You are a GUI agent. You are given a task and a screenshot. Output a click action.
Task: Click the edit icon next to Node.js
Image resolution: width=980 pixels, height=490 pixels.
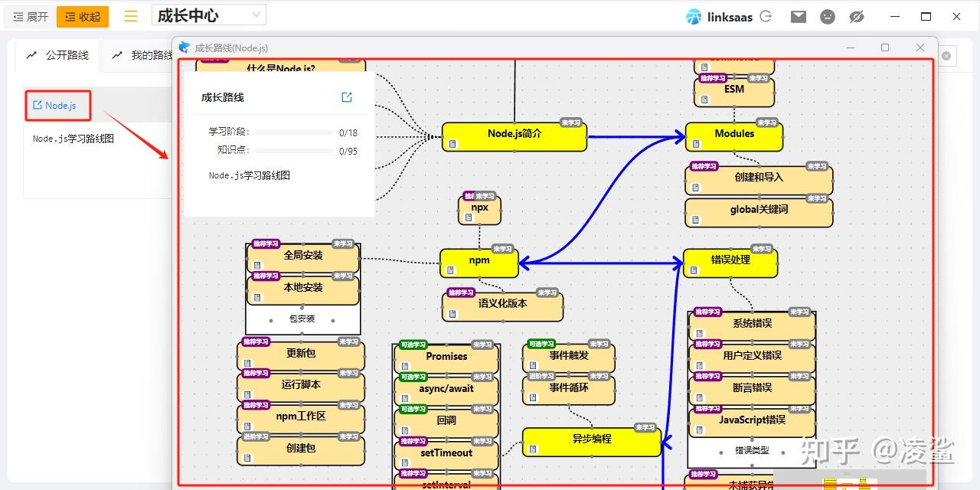click(39, 106)
